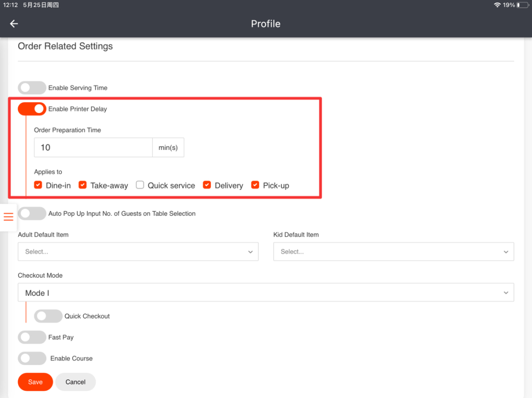Uncheck the Delivery checkbox
The height and width of the screenshot is (398, 532).
pyautogui.click(x=207, y=185)
